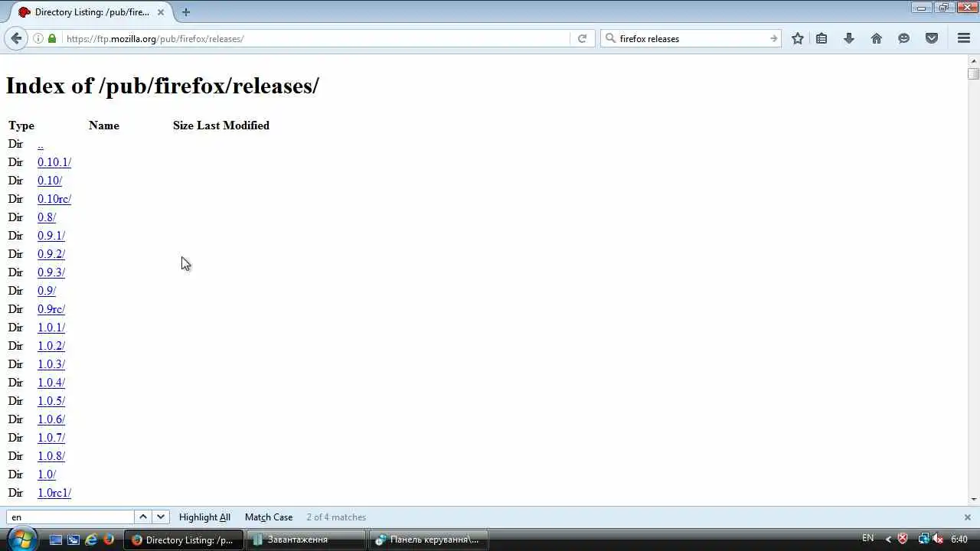Open the 1.0.3/ directory link

point(51,364)
